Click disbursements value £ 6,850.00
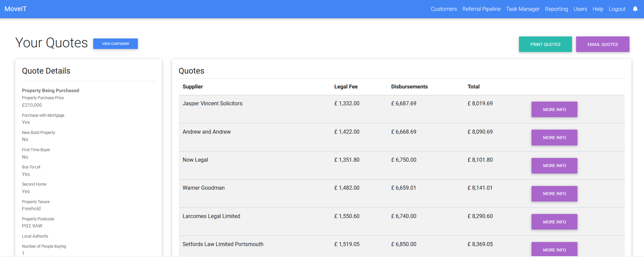Screen dimensions: 644x268 tap(403, 244)
